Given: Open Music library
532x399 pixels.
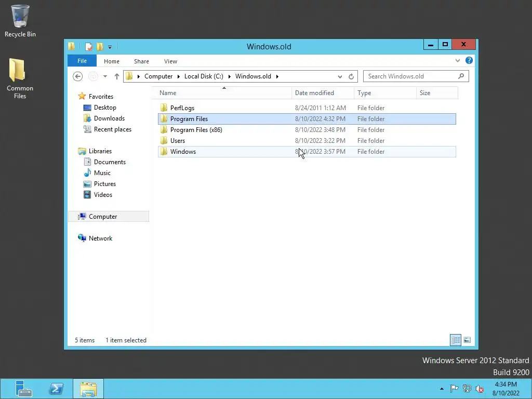Looking at the screenshot, I should pyautogui.click(x=102, y=172).
